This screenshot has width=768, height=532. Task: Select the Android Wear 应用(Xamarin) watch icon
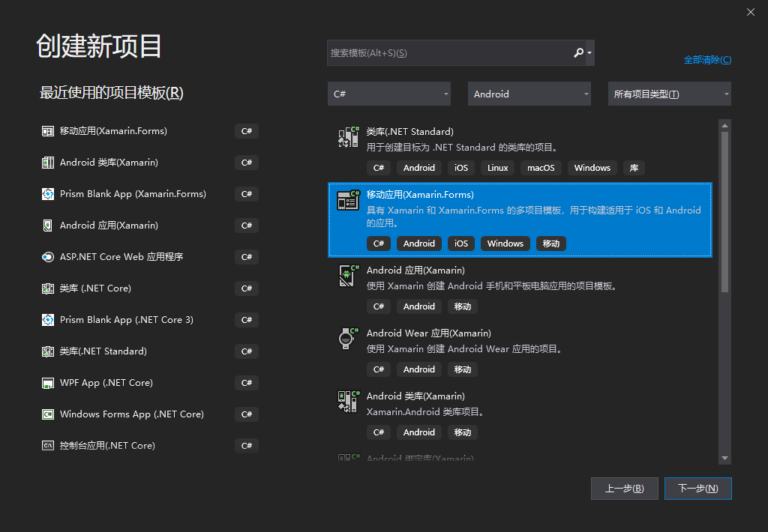coord(348,339)
